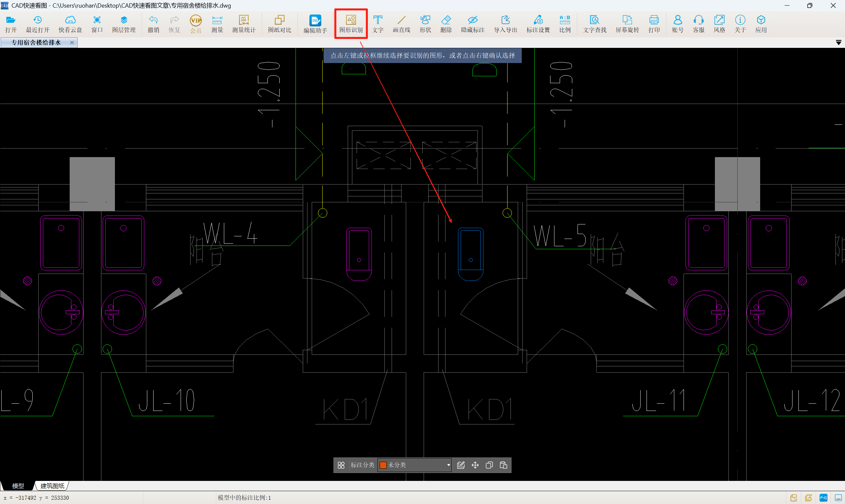The height and width of the screenshot is (504, 845).
Task: Click the 打印 print button
Action: (x=653, y=24)
